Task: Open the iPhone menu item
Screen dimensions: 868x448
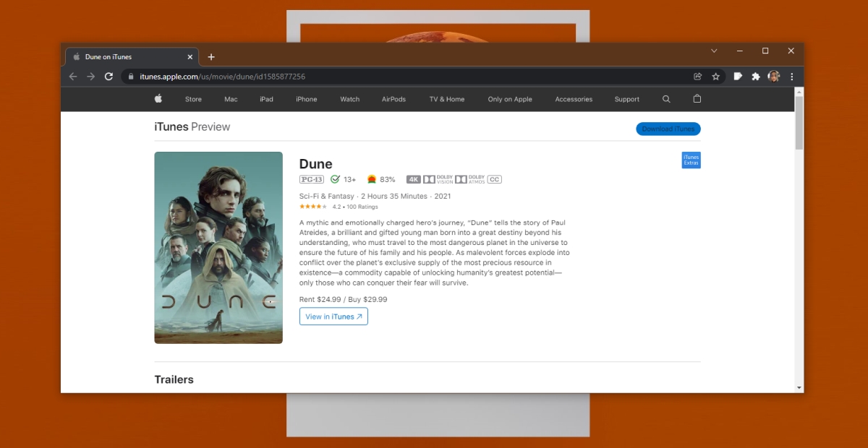Action: [307, 99]
